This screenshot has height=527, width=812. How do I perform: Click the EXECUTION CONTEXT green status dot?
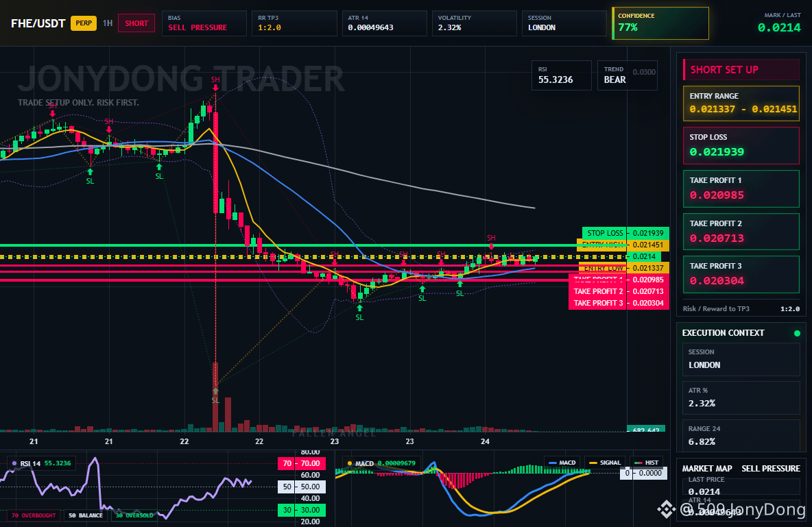(797, 333)
